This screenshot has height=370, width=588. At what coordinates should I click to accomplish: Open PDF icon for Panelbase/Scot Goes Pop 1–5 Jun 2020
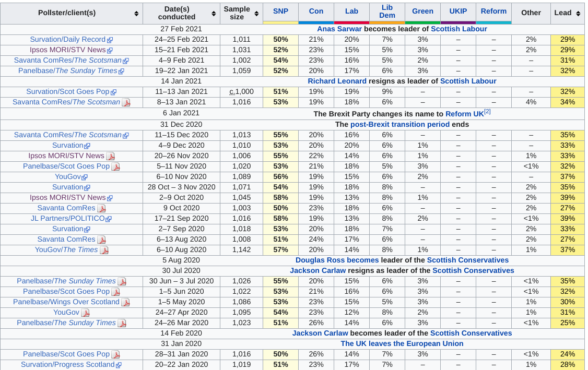[x=115, y=292]
